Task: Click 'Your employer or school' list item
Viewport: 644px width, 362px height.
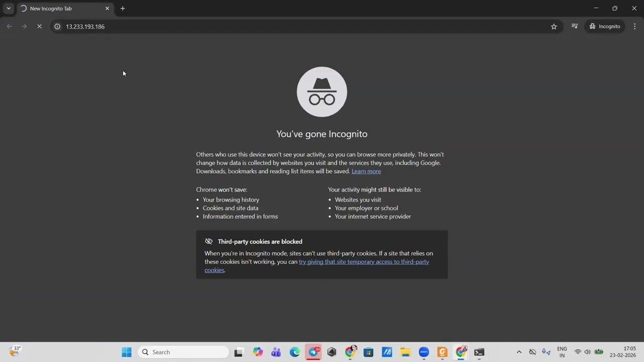Action: point(366,208)
